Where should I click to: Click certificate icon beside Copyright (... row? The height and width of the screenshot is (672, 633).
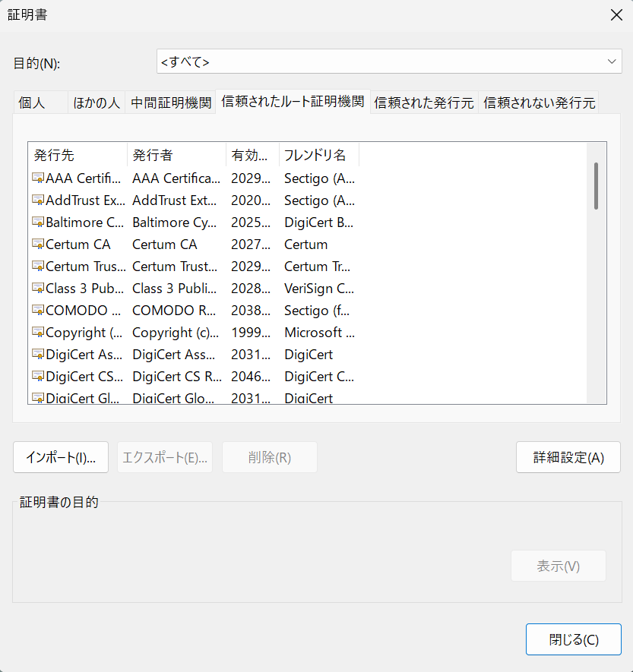tap(38, 332)
